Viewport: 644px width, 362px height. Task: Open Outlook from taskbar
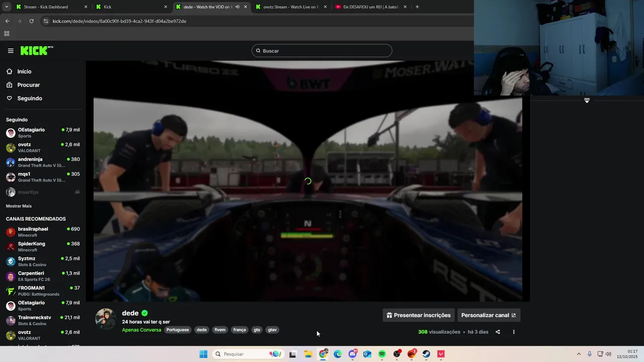[367, 354]
